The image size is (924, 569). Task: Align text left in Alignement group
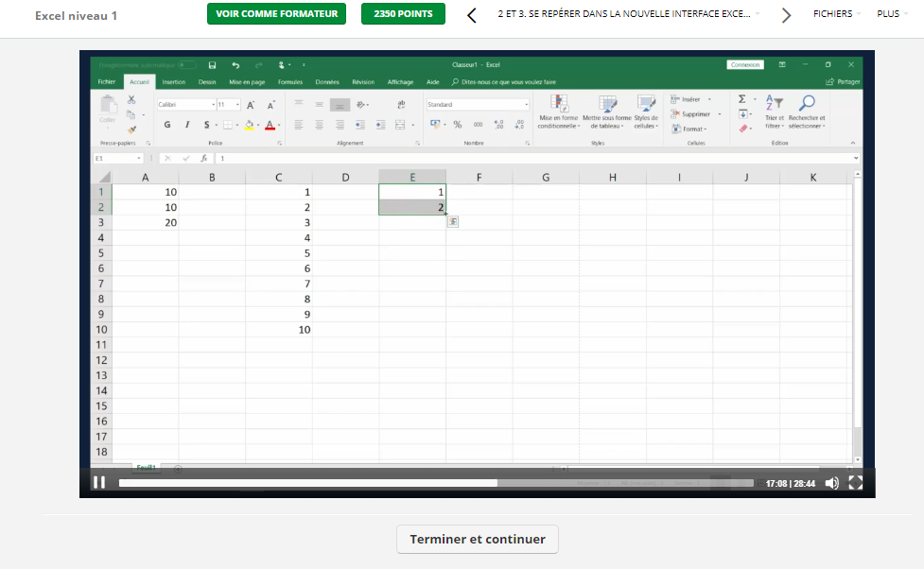click(299, 124)
